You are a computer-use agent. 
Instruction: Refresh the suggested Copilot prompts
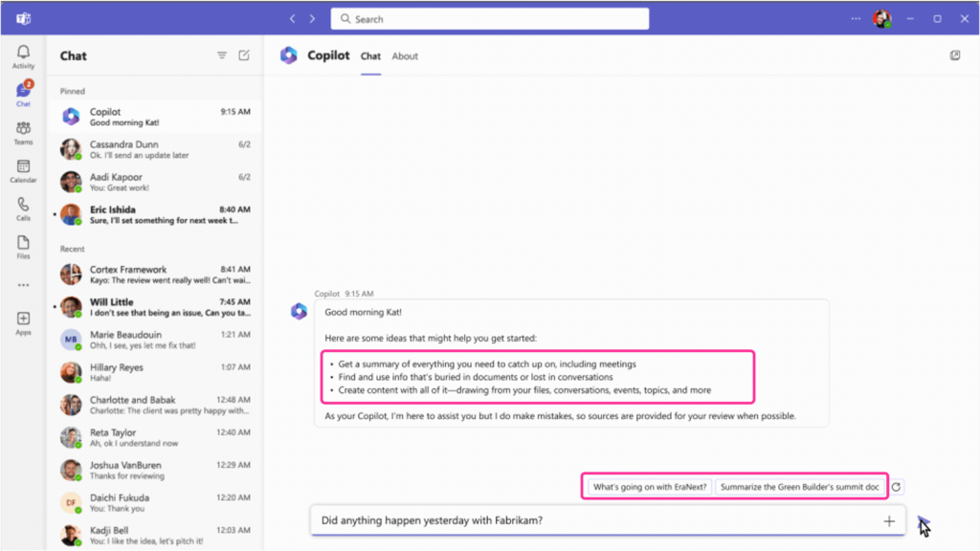click(895, 486)
